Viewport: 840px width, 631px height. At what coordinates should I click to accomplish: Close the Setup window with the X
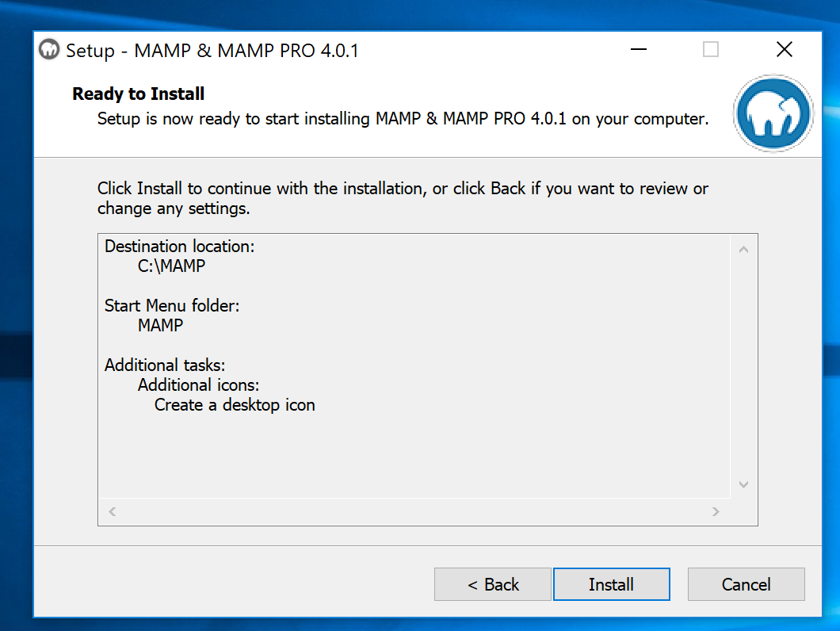coord(784,50)
